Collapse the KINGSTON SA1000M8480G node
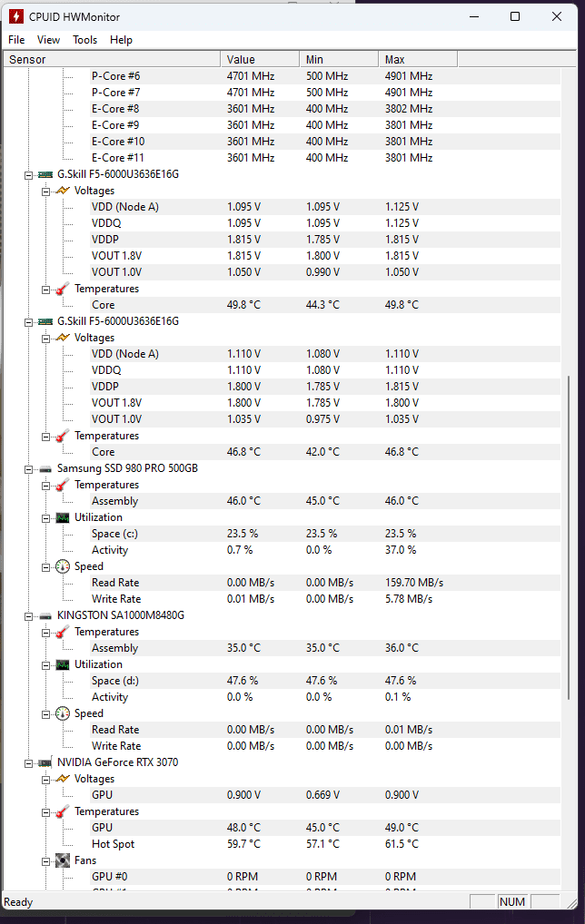 [28, 616]
